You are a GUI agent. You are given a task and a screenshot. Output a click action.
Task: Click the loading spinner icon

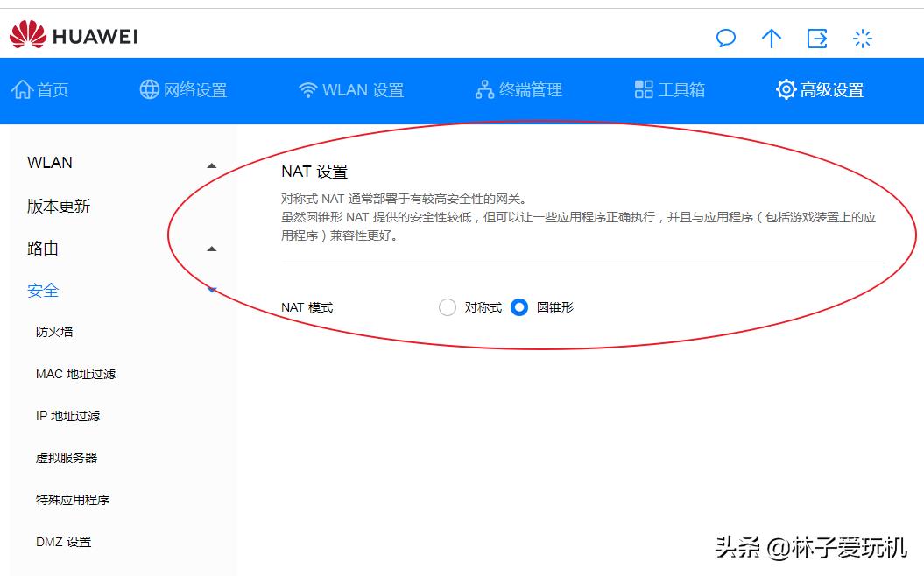tap(863, 39)
